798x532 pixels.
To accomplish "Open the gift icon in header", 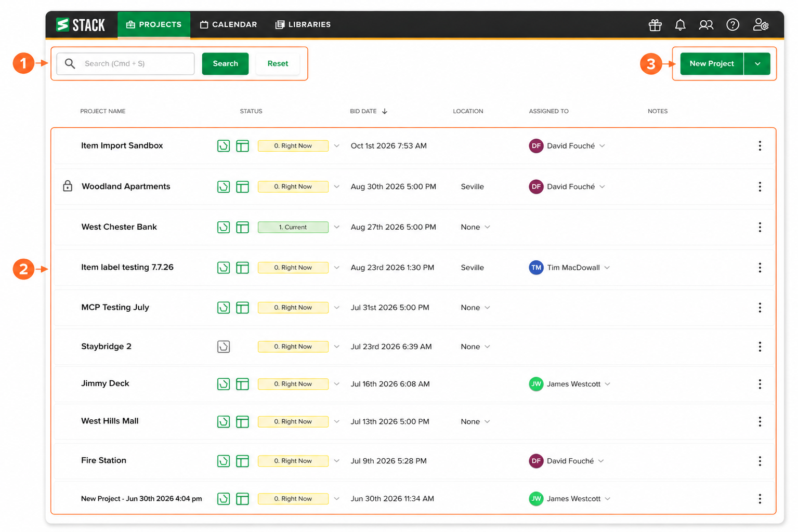I will click(x=655, y=24).
